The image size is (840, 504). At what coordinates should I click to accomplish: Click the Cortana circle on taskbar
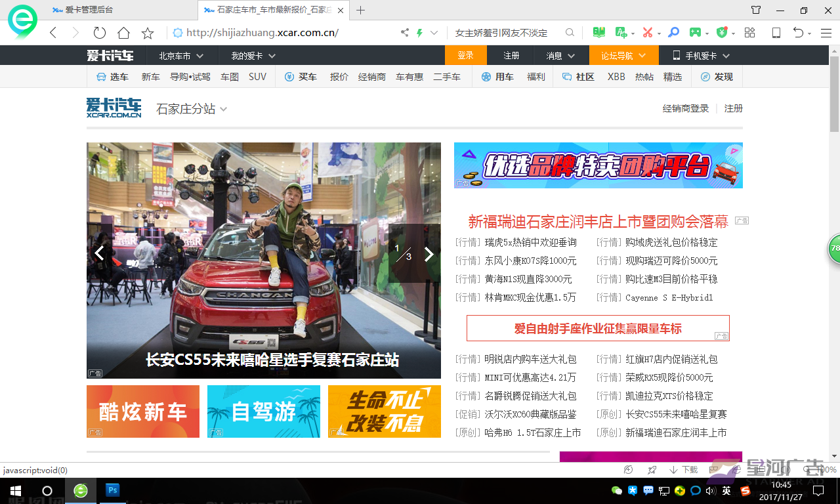click(47, 490)
